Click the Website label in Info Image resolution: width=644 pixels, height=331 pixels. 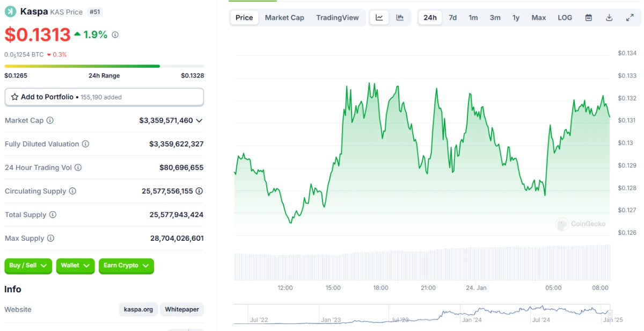pos(18,310)
